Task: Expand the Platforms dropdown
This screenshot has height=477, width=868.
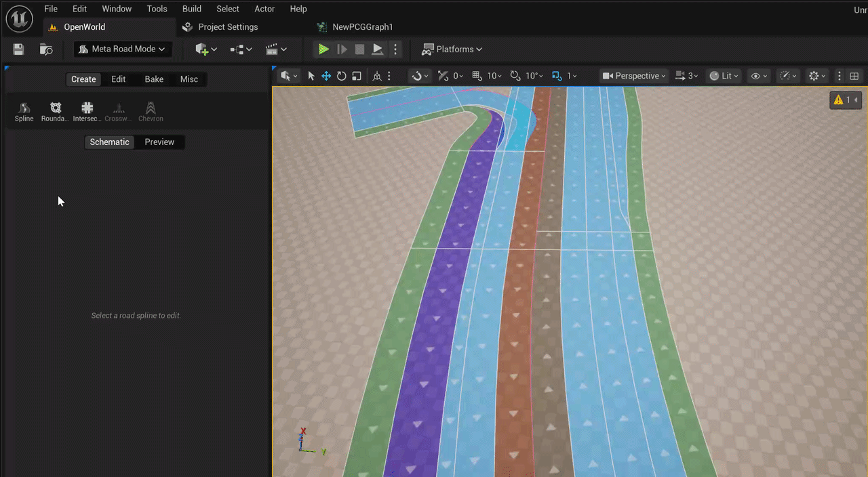Action: pos(452,49)
